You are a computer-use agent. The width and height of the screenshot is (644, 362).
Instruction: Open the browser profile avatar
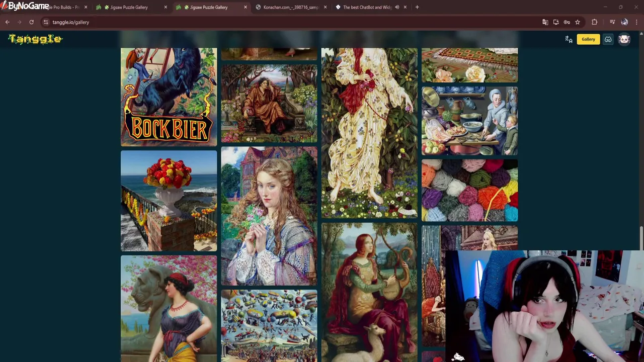coord(624,22)
